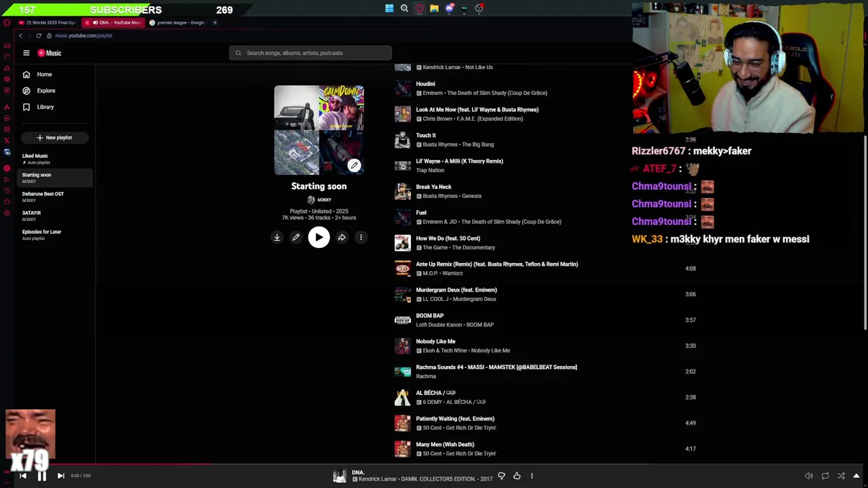This screenshot has height=488, width=868.
Task: Share the Starting soon playlist
Action: (x=342, y=237)
